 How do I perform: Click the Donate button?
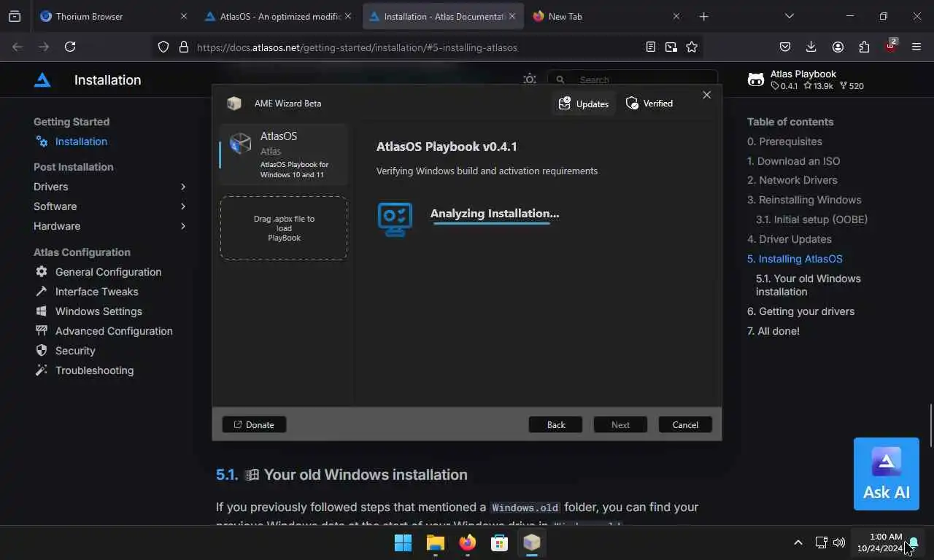coord(254,424)
